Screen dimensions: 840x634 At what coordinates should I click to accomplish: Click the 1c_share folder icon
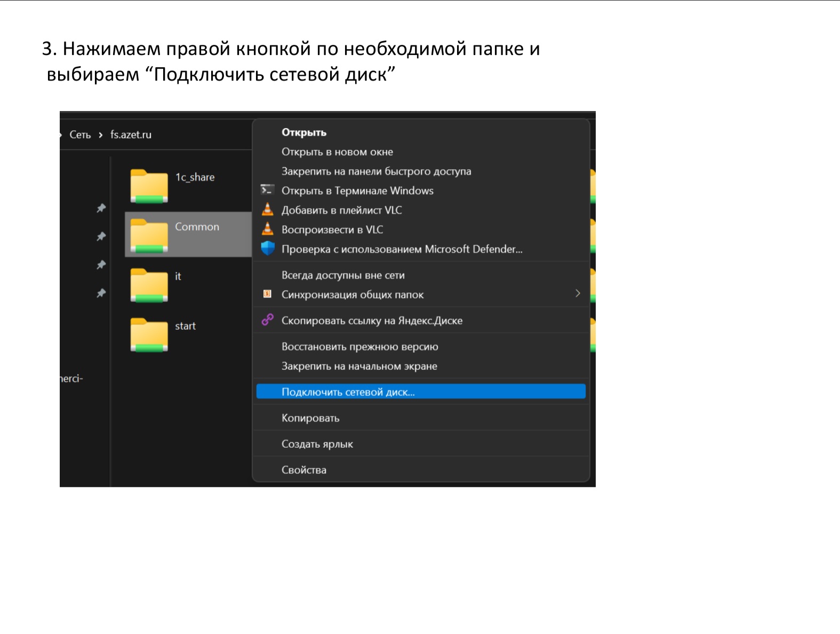tap(149, 186)
